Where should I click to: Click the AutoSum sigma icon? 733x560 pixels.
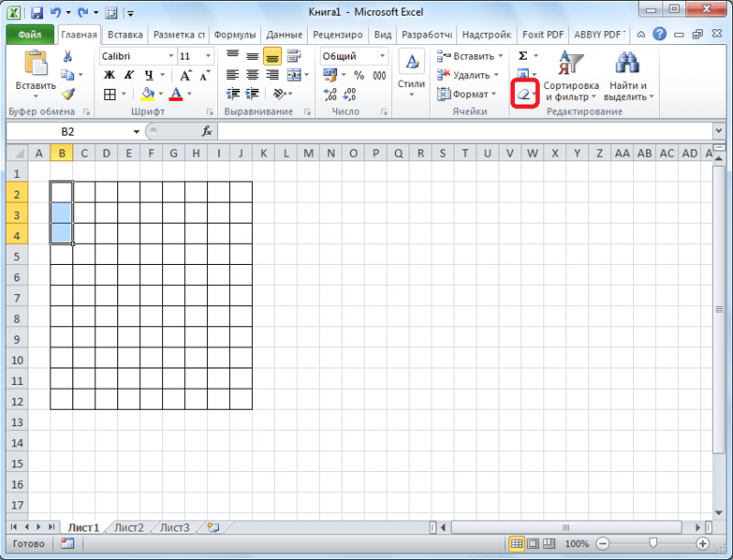[522, 56]
